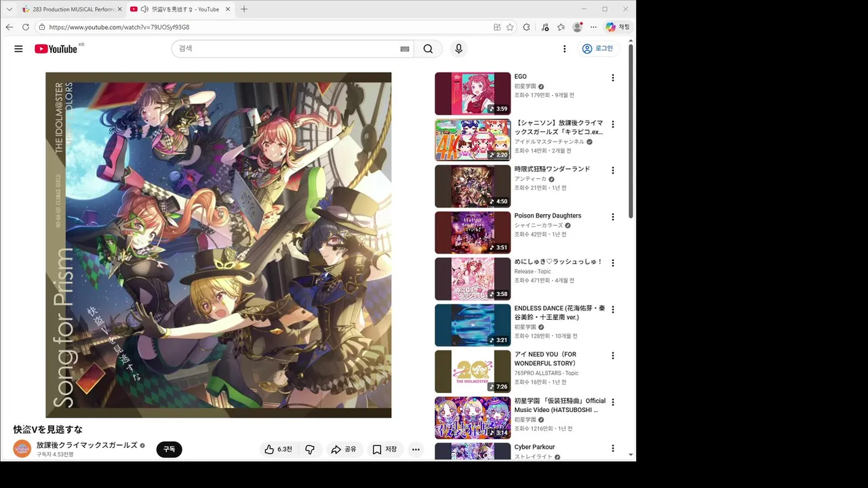Close the 快盗Vを見逃すな YouTube tab

click(x=228, y=9)
